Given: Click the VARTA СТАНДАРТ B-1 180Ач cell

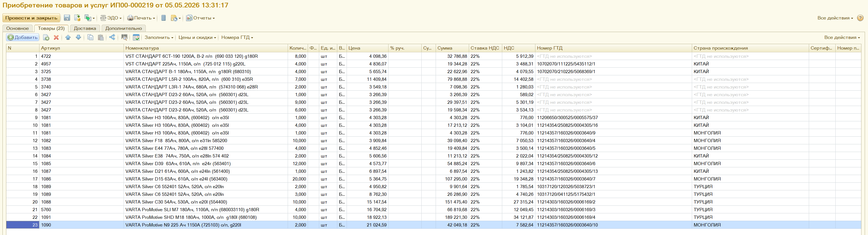Looking at the screenshot, I should point(205,72).
